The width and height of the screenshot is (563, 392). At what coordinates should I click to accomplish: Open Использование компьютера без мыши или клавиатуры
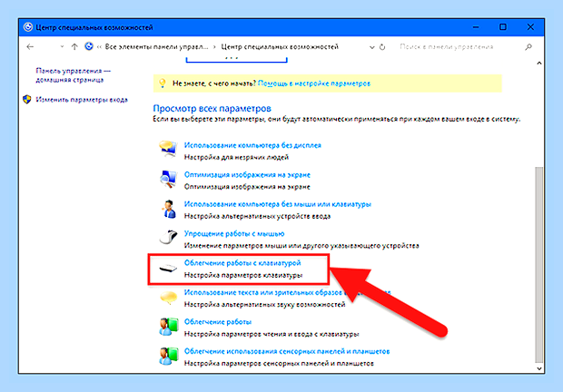point(278,204)
